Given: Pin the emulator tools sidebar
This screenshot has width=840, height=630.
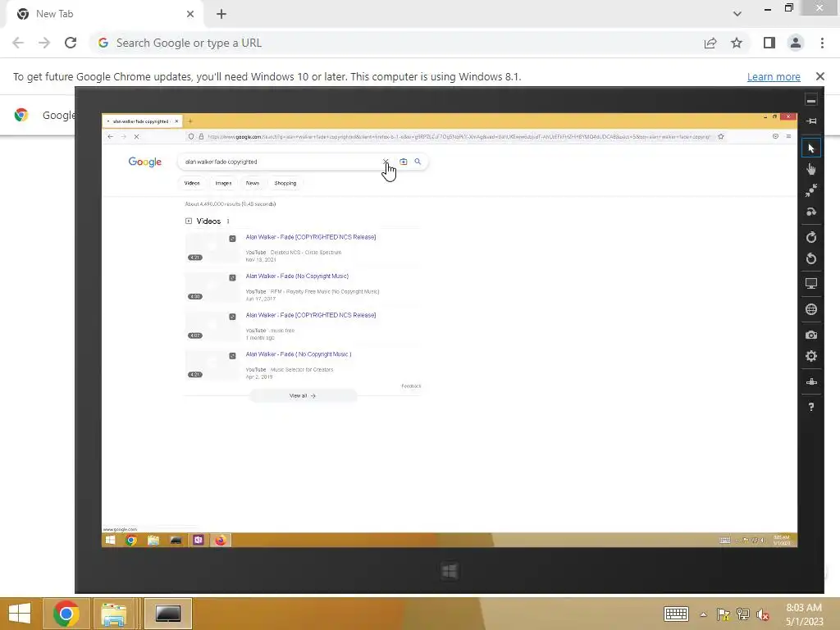Looking at the screenshot, I should click(811, 121).
